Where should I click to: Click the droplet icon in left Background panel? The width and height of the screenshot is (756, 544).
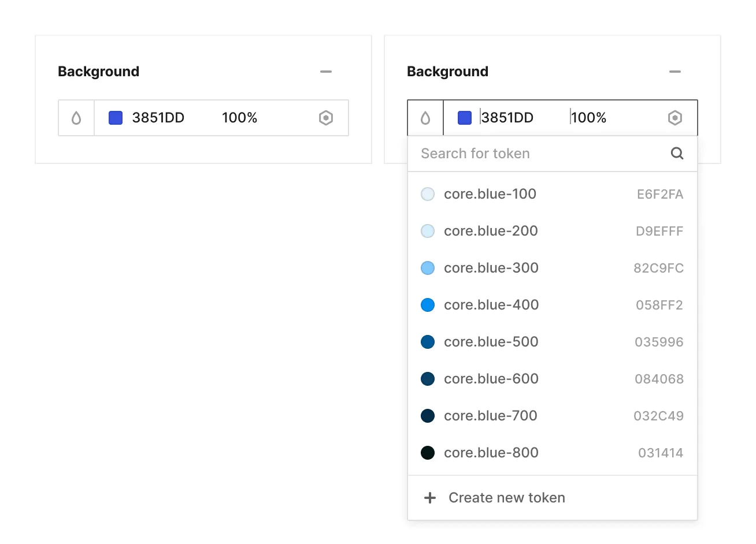tap(76, 118)
